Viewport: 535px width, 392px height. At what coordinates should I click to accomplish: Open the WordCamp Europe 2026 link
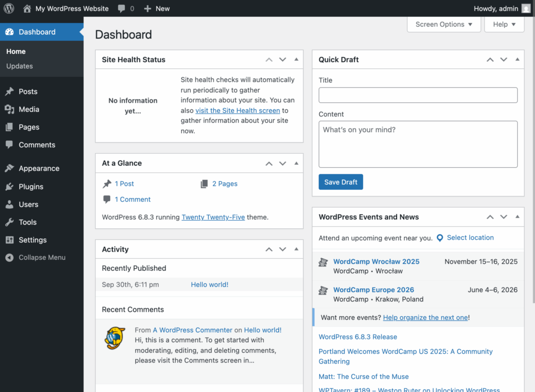(x=374, y=290)
